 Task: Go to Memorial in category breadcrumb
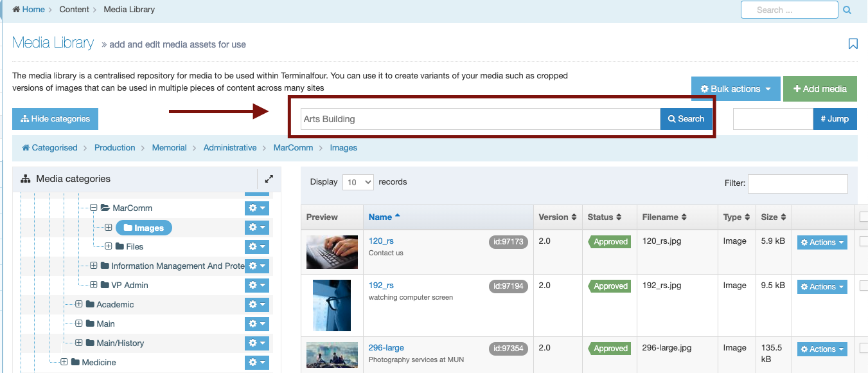pos(170,148)
